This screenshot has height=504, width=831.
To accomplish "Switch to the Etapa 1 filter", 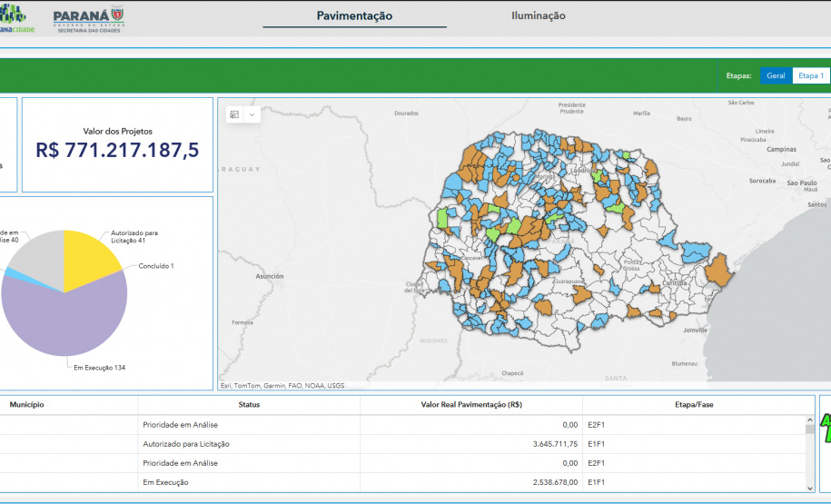I will pyautogui.click(x=810, y=75).
